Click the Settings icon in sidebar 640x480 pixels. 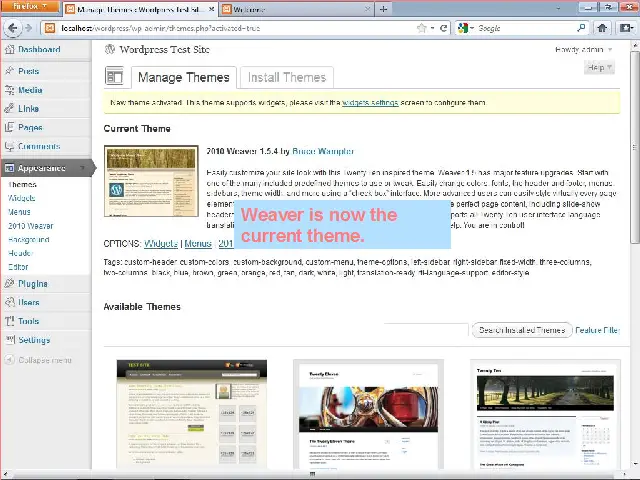9,340
